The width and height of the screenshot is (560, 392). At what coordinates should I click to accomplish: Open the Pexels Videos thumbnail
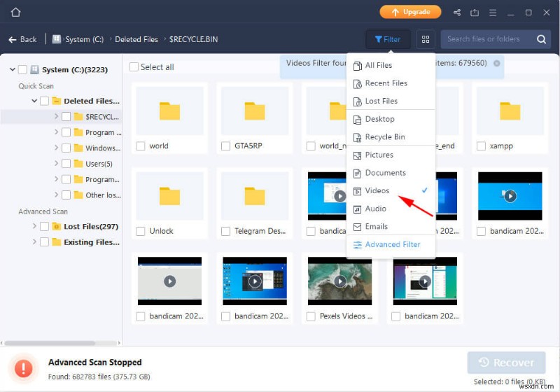click(x=339, y=281)
